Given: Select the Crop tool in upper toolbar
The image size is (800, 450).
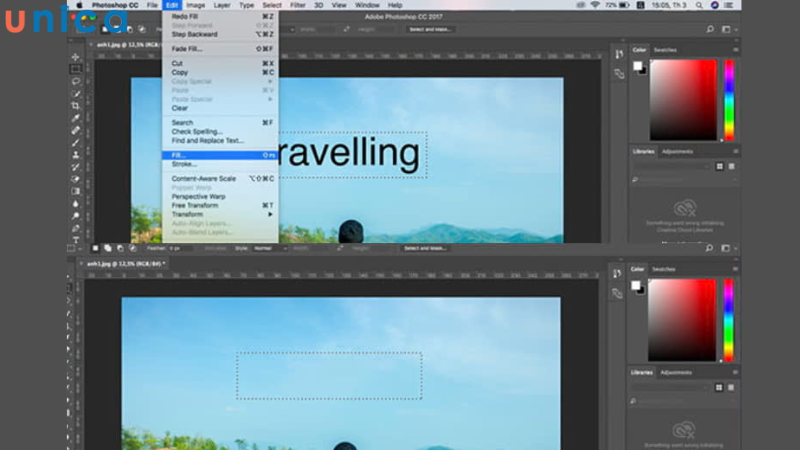Looking at the screenshot, I should [76, 106].
